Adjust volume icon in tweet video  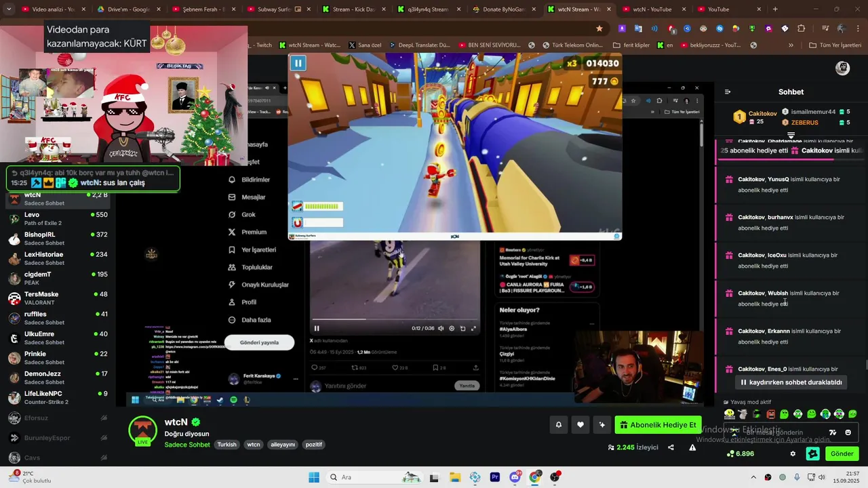[x=441, y=328]
